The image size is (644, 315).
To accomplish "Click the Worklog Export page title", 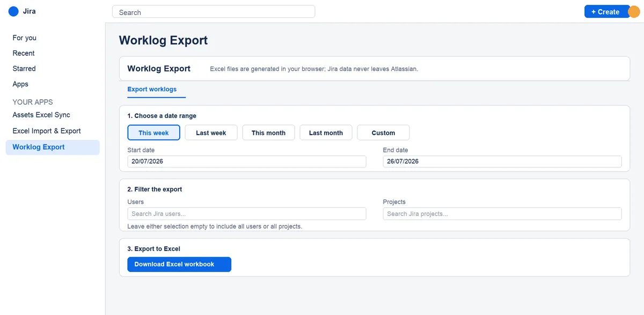I will [x=163, y=40].
